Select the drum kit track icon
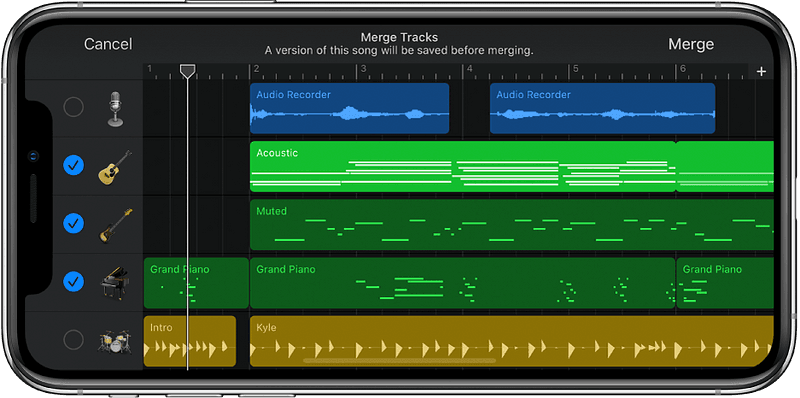This screenshot has height=398, width=800. pos(115,341)
